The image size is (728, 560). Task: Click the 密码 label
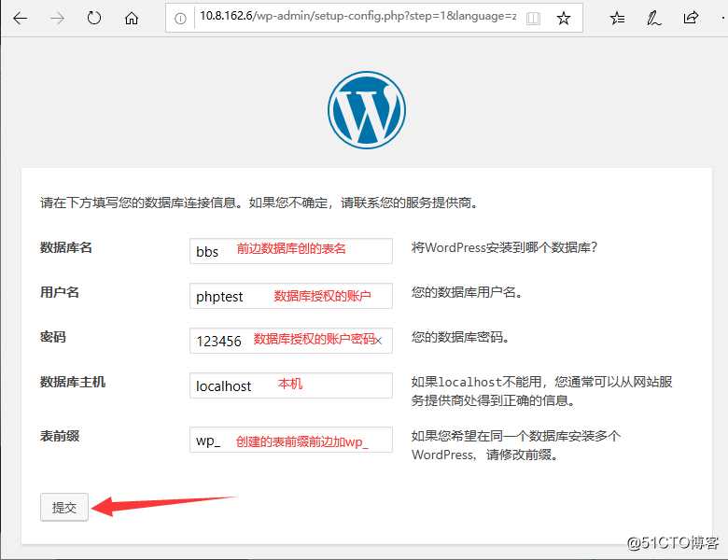click(53, 337)
